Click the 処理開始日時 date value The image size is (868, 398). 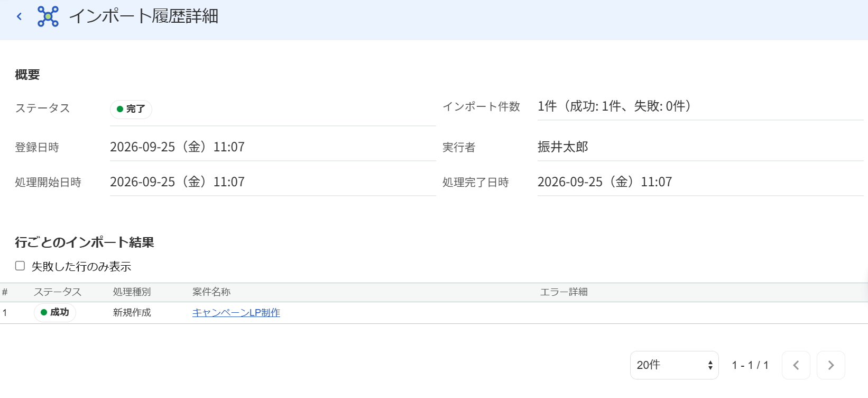click(177, 182)
